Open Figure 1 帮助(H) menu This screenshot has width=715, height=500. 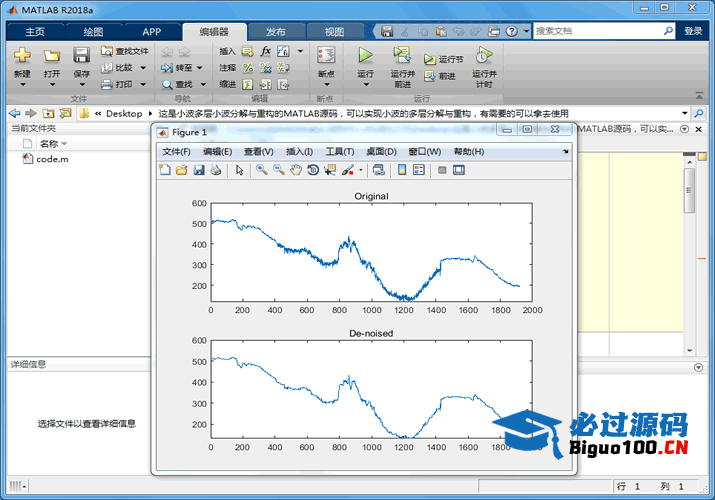pos(469,152)
